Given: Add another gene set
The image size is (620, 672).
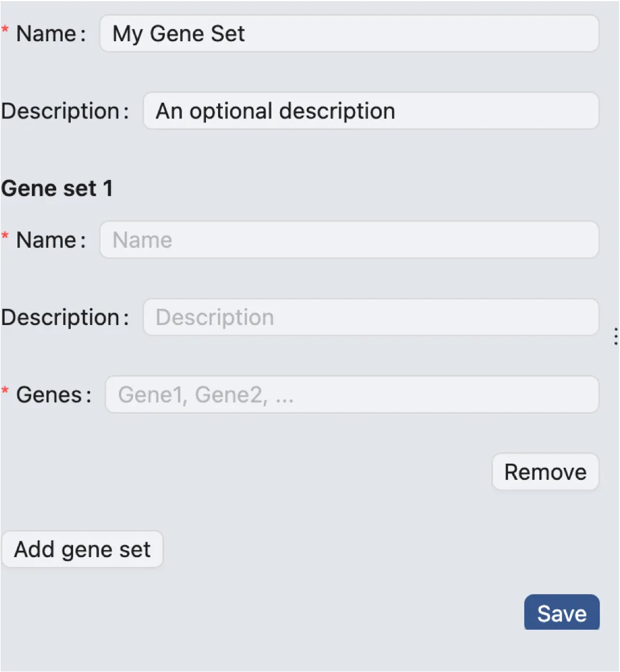Looking at the screenshot, I should point(82,549).
